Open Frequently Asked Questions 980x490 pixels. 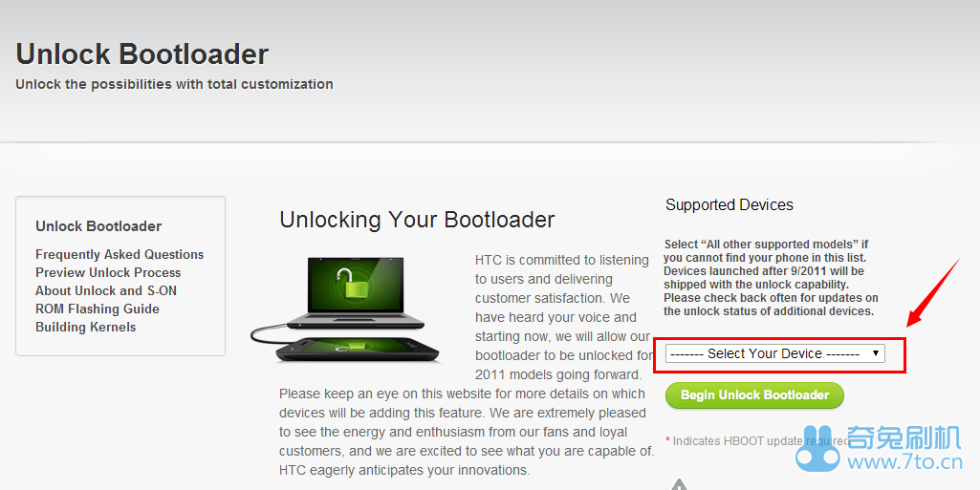[x=120, y=255]
